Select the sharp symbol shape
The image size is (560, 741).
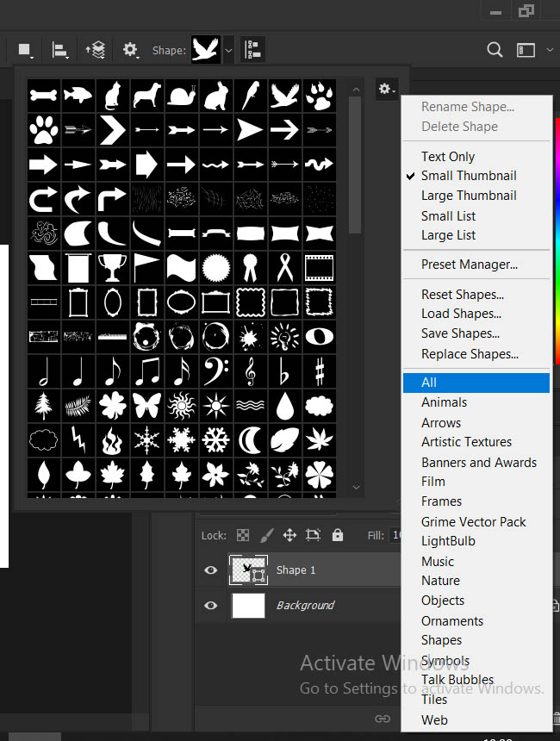320,371
